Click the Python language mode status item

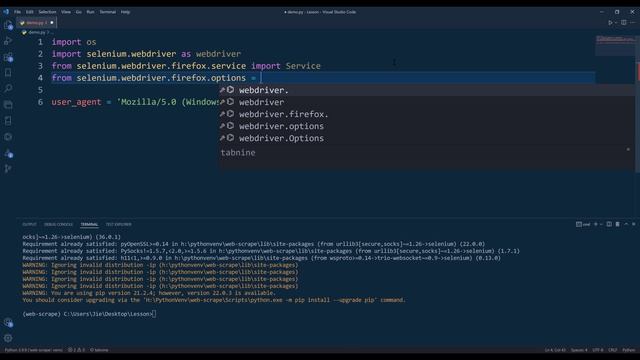pyautogui.click(x=629, y=350)
